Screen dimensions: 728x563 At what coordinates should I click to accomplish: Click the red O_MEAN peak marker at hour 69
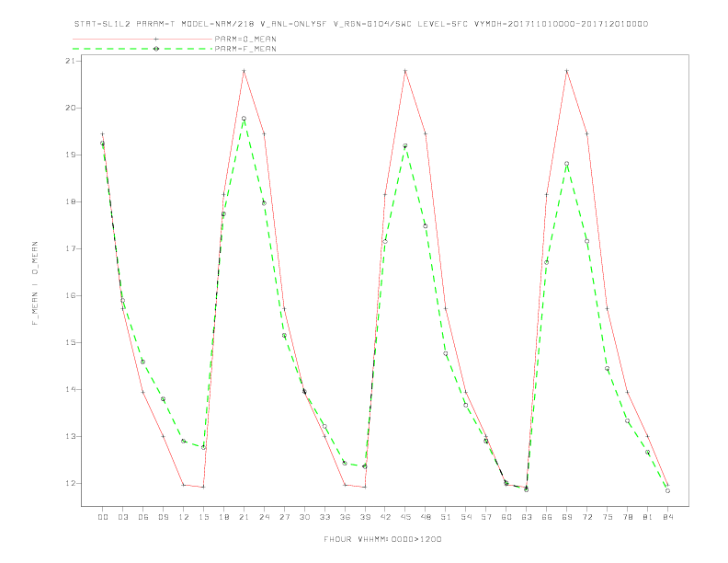pyautogui.click(x=567, y=71)
